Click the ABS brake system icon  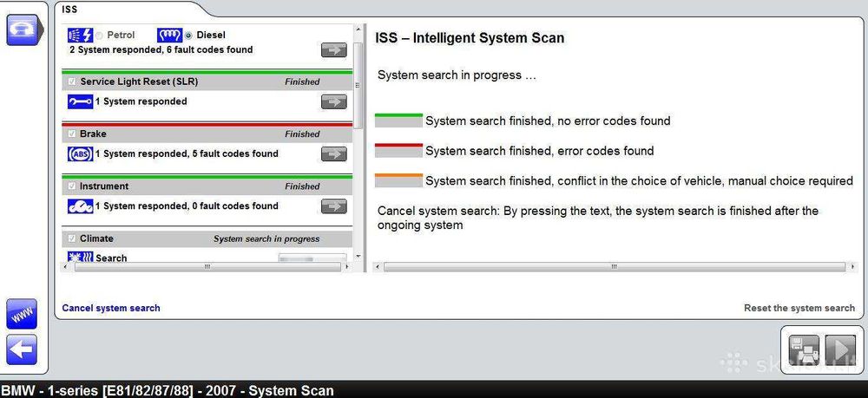pos(80,153)
